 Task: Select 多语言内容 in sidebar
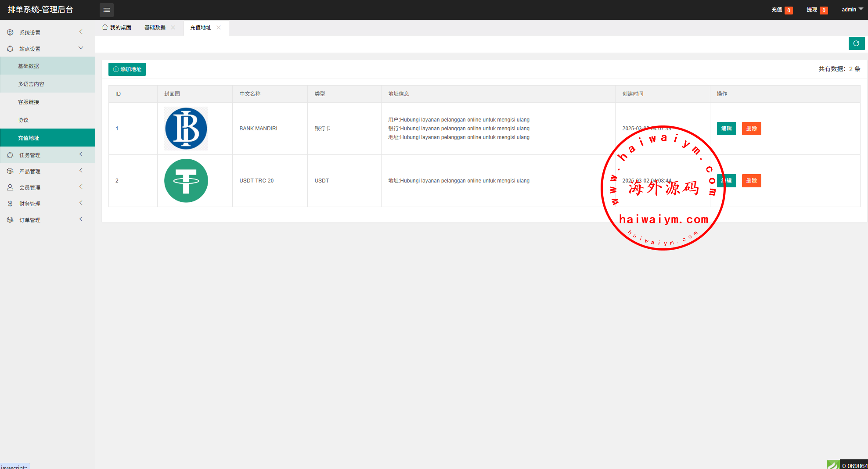(x=31, y=84)
